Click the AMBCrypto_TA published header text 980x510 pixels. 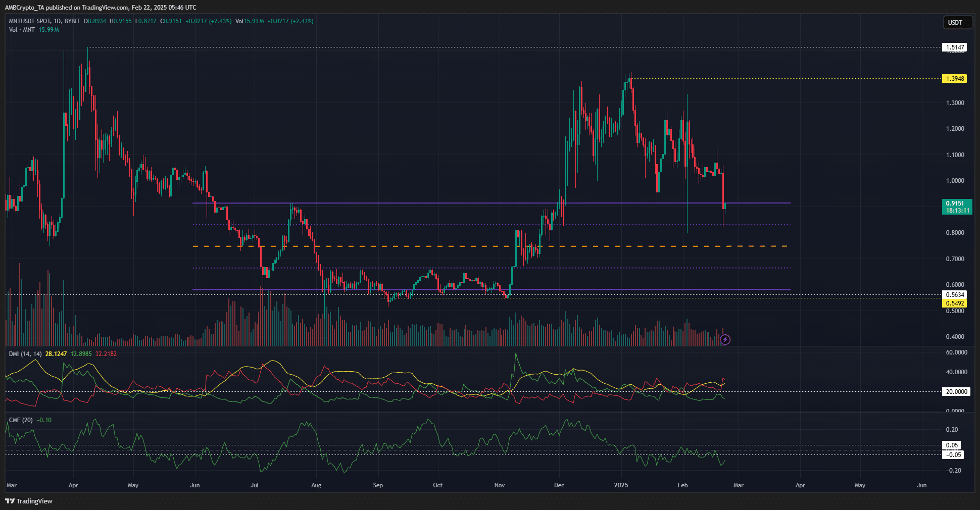(x=101, y=8)
